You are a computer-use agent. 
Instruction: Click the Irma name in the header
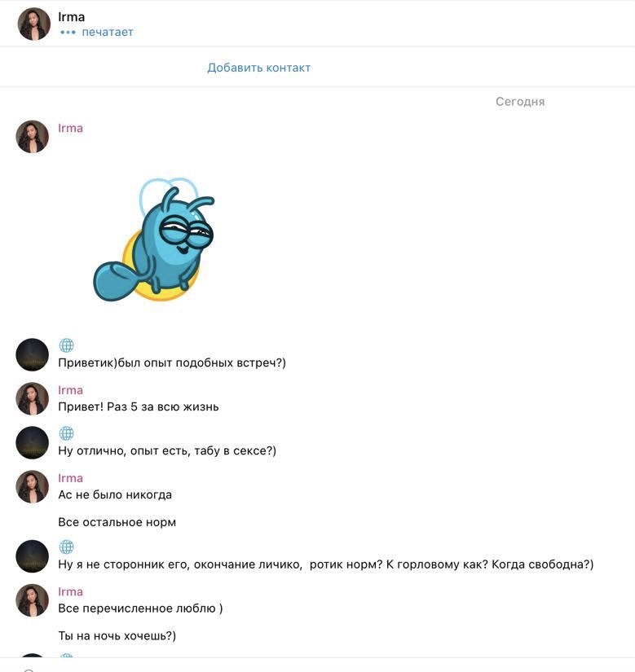point(71,17)
